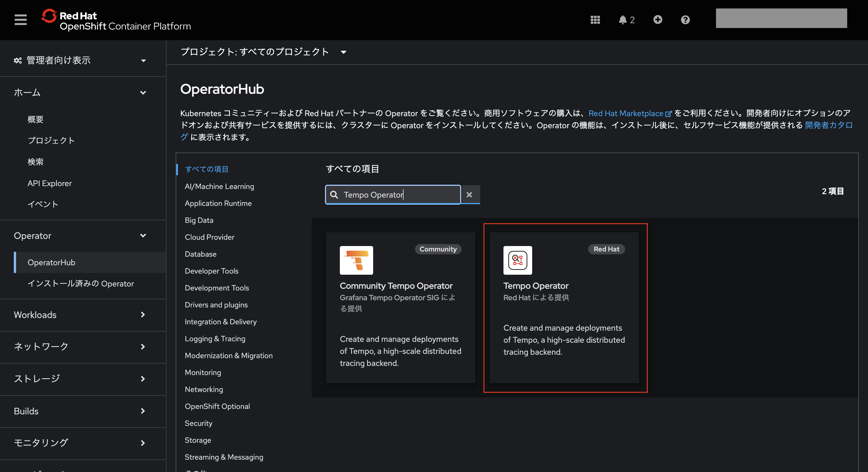Click the Community Tempo Operator logo
The height and width of the screenshot is (472, 868).
356,260
